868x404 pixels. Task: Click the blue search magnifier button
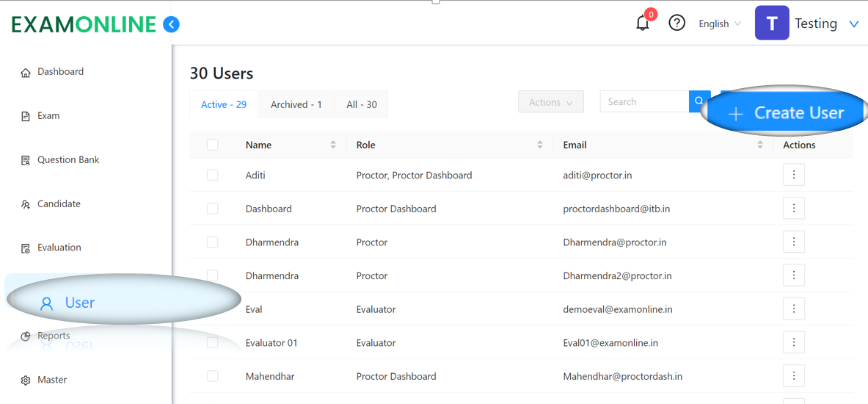pos(700,101)
